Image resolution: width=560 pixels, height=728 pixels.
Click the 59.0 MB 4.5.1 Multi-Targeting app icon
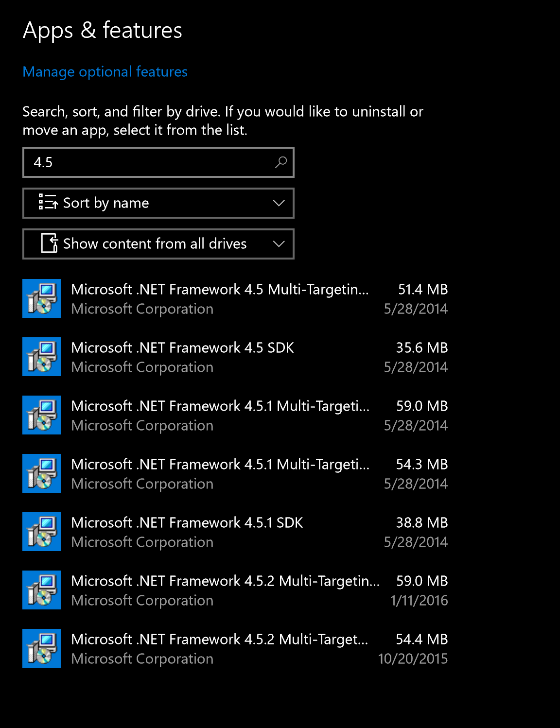pyautogui.click(x=42, y=415)
